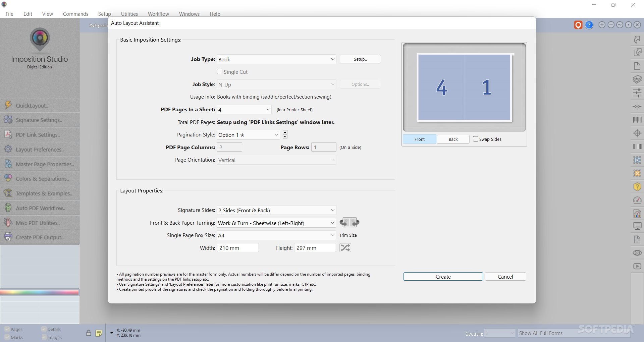Click the orange selection box icon
Viewport: 644px width, 342px height.
pos(637,173)
